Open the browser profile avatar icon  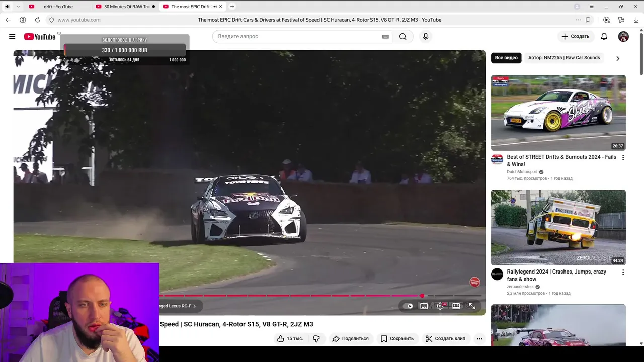pyautogui.click(x=577, y=7)
